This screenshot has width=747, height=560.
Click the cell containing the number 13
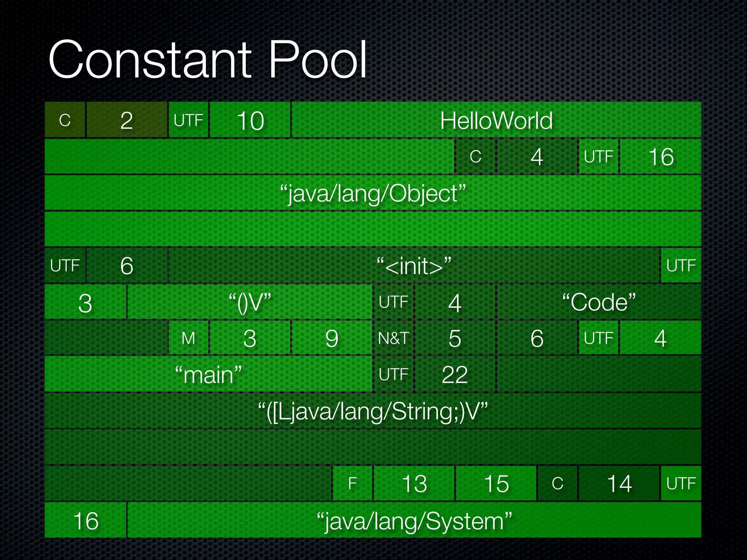(414, 483)
